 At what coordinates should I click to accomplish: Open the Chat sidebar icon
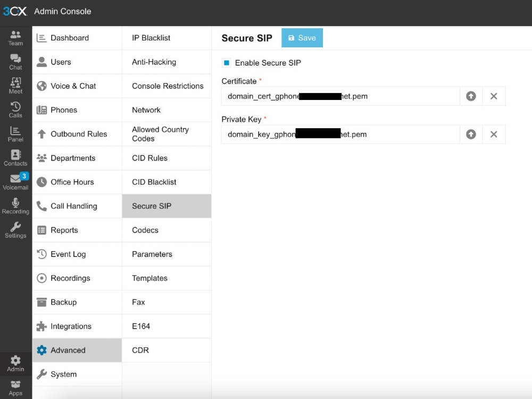point(15,62)
